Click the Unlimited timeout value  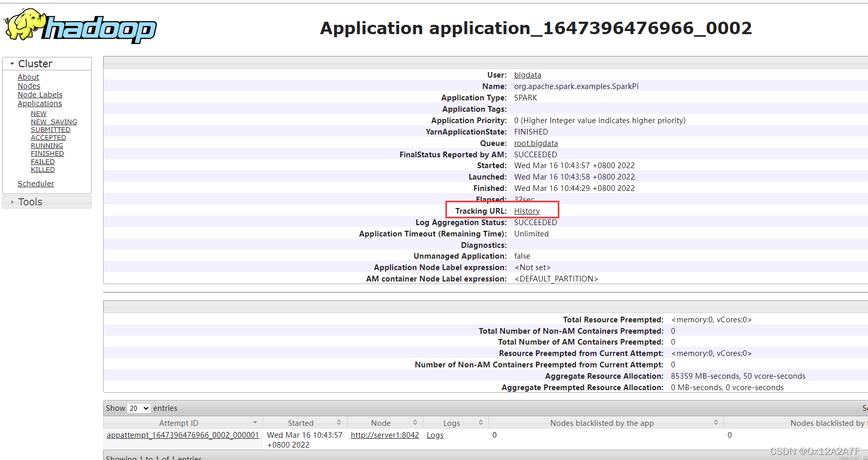531,234
